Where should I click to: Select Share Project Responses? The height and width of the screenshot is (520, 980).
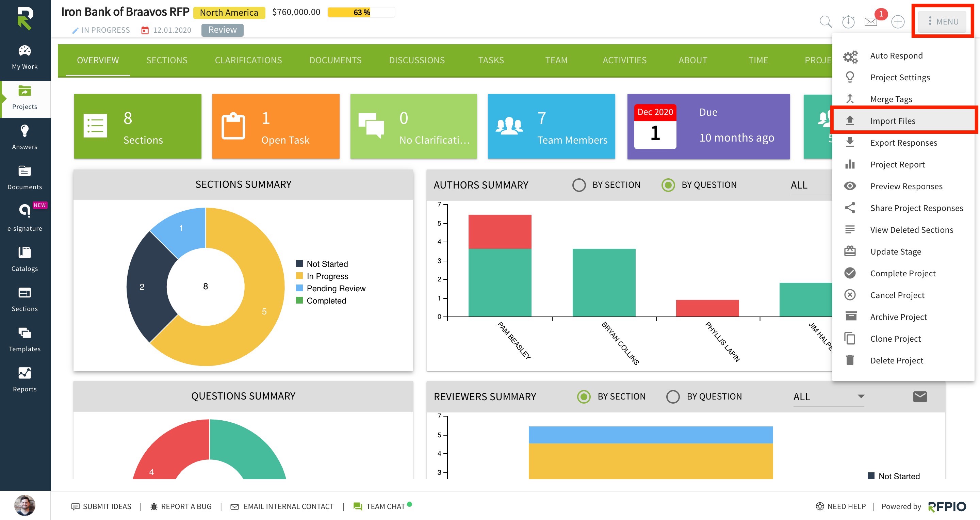click(903, 208)
